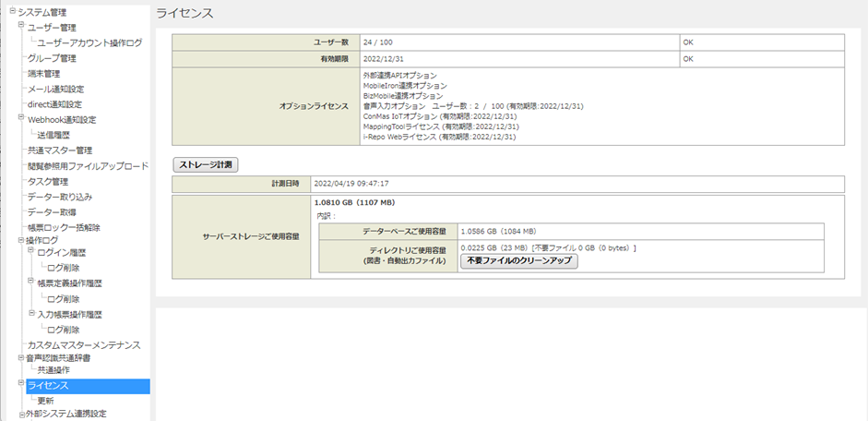Open direct通知設定 settings
The image size is (868, 421).
pyautogui.click(x=54, y=104)
